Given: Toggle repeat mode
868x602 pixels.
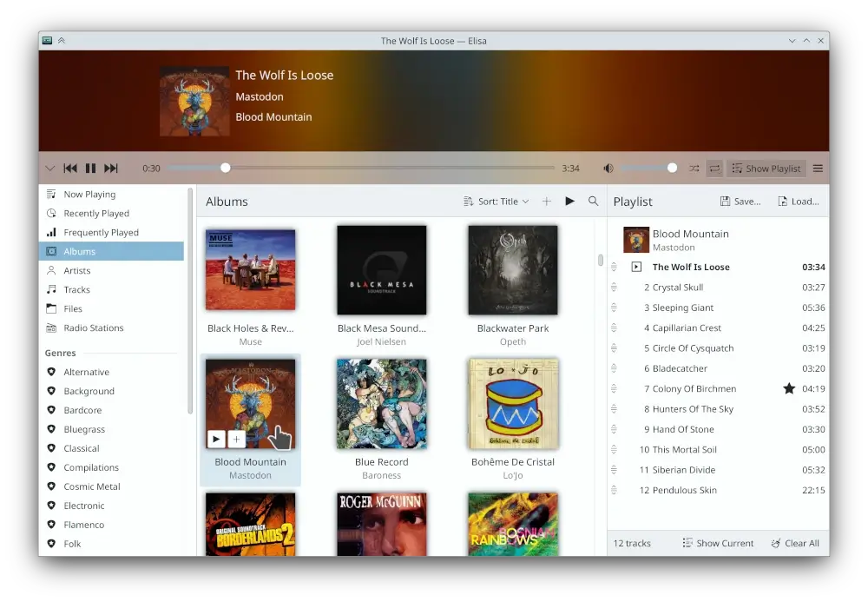Looking at the screenshot, I should 714,169.
